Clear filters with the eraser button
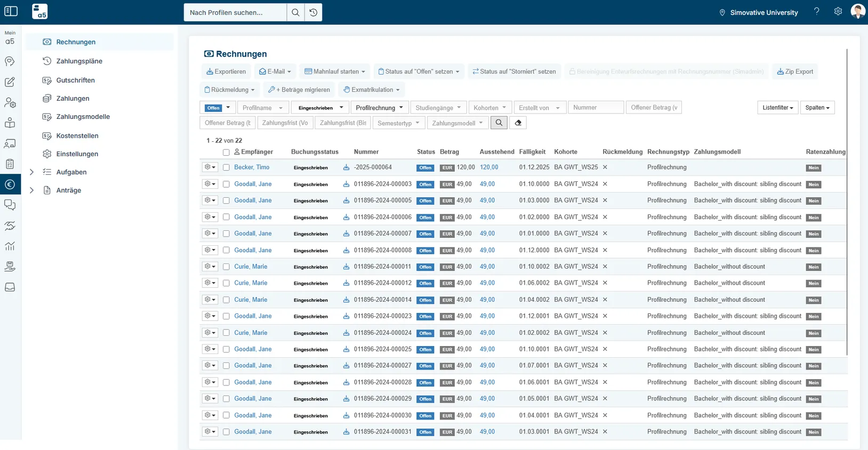Image resolution: width=868 pixels, height=450 pixels. click(x=518, y=123)
